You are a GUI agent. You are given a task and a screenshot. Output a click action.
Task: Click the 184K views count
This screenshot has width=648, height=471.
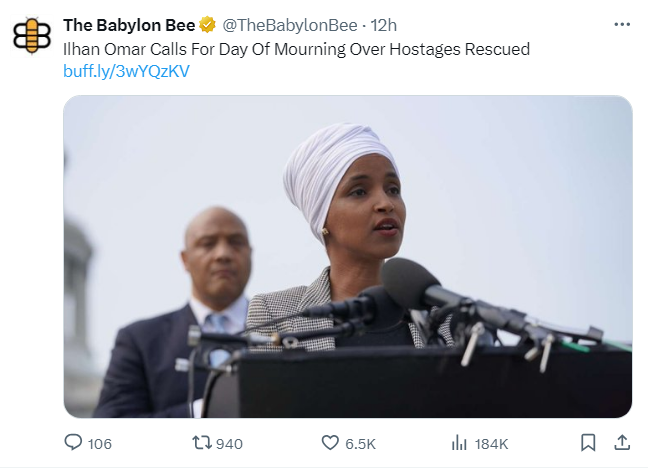pos(491,444)
